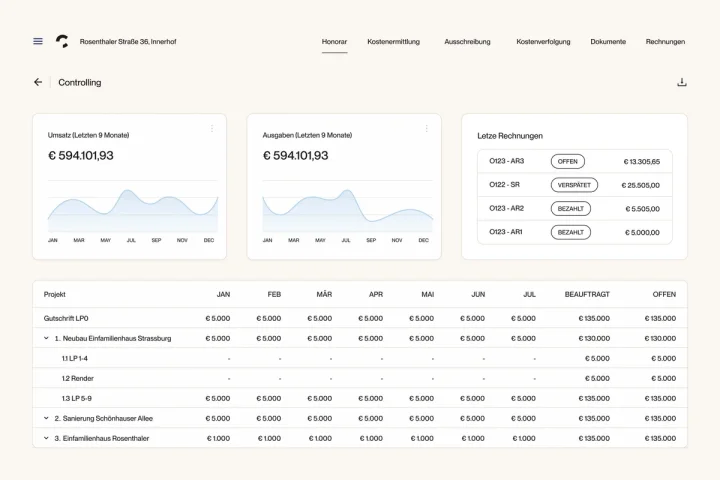Image resolution: width=720 pixels, height=480 pixels.
Task: Click the JUL column header in the table
Action: point(529,294)
